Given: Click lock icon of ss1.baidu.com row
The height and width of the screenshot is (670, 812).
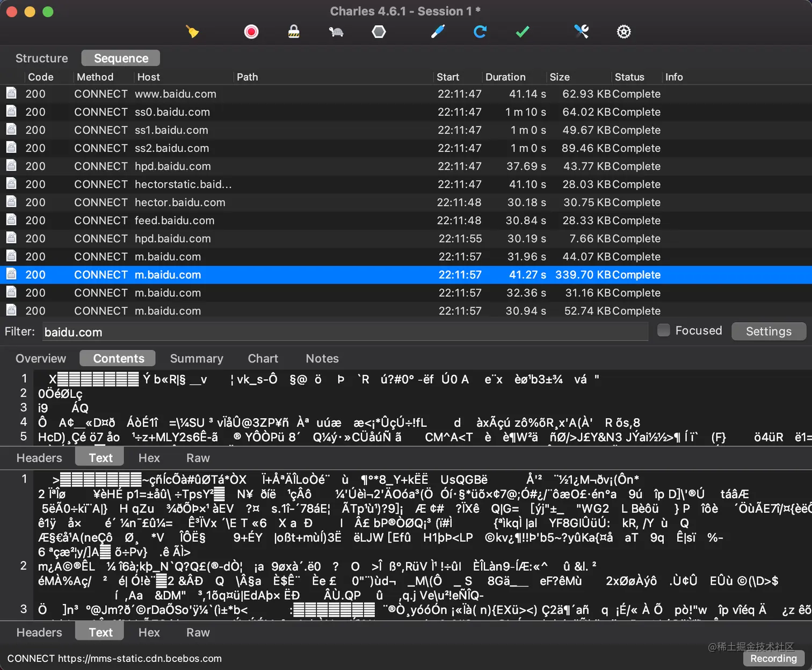Looking at the screenshot, I should 11,130.
